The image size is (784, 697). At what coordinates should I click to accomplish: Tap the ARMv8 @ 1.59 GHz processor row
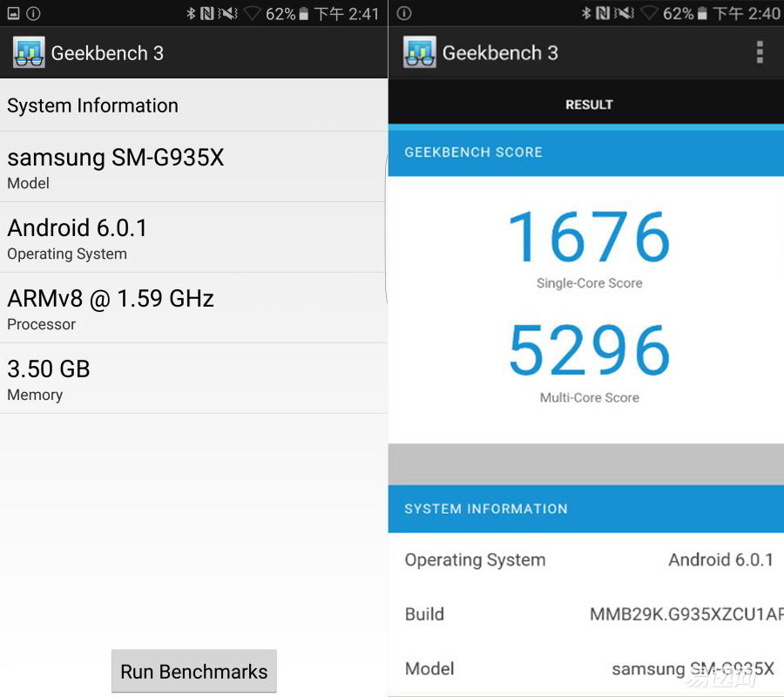193,308
